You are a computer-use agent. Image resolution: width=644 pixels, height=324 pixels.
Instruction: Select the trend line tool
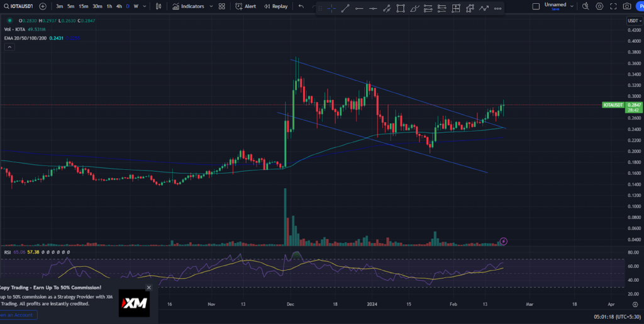(345, 8)
